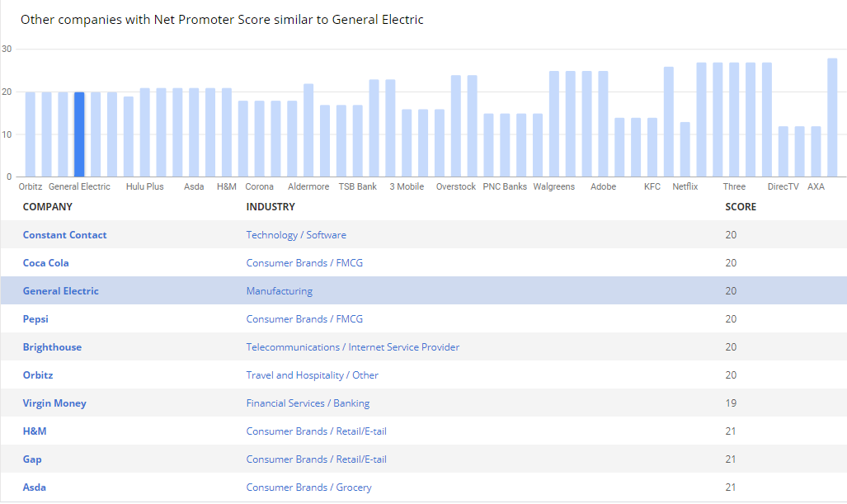Open Telecommunications / Internet Service Provider link
This screenshot has width=847, height=504.
coord(352,347)
